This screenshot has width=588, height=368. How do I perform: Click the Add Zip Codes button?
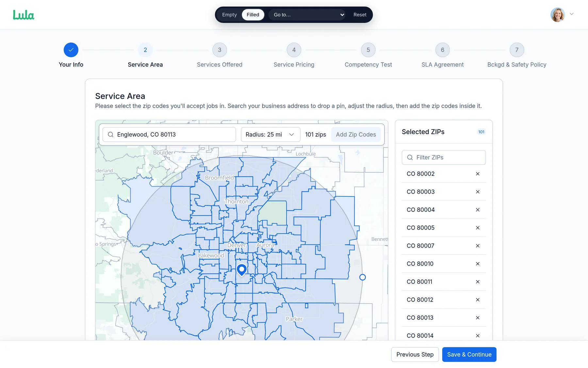coord(356,134)
